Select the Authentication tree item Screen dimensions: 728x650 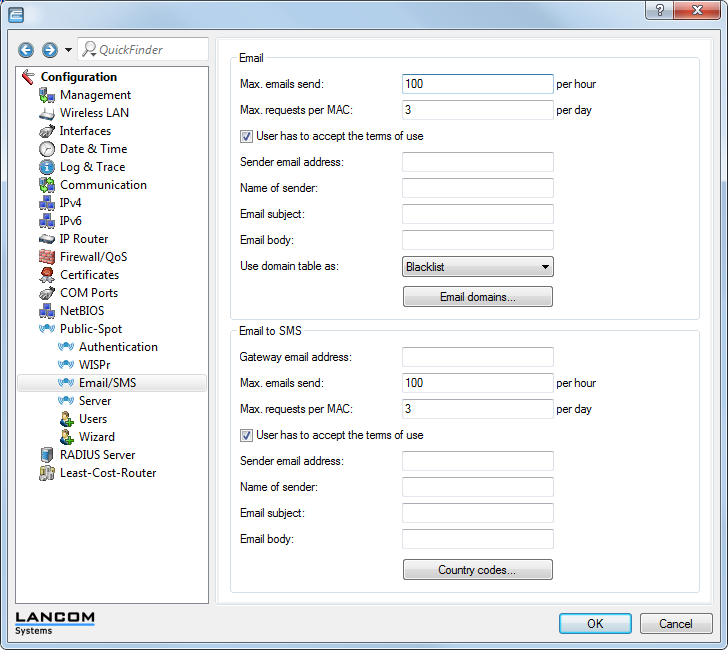tap(118, 347)
